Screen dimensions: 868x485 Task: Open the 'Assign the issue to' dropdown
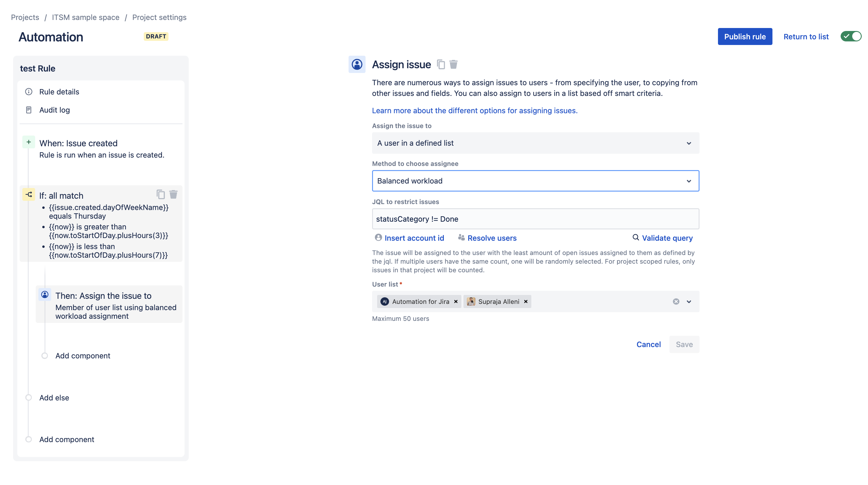click(535, 143)
